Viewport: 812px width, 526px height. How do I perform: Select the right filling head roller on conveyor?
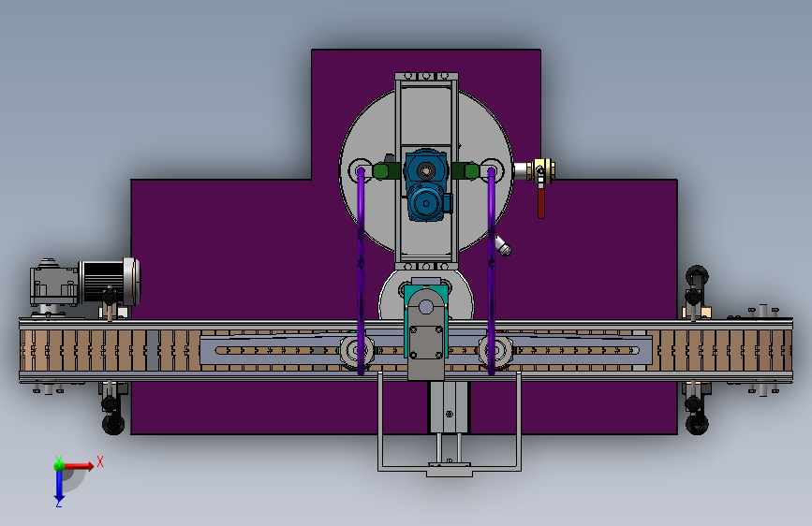coord(495,350)
